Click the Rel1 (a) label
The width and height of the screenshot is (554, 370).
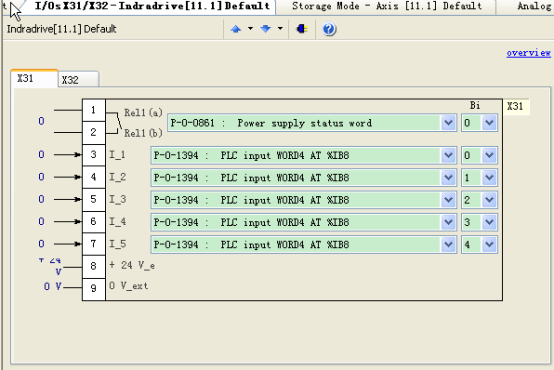pos(143,113)
